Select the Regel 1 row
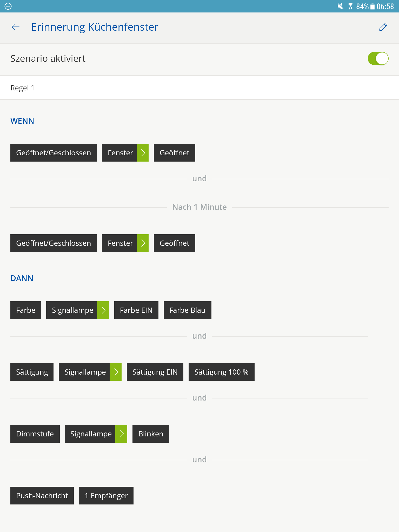This screenshot has width=399, height=532. pyautogui.click(x=199, y=88)
